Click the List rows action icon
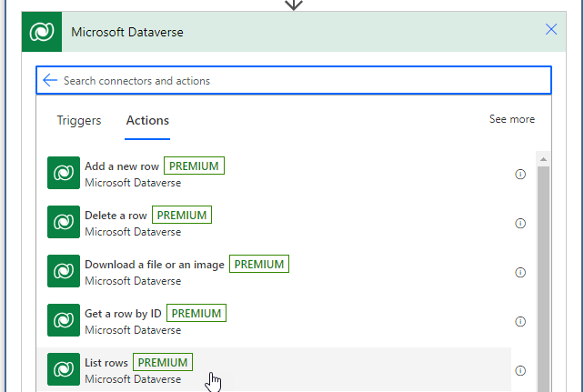This screenshot has height=392, width=584. [64, 369]
